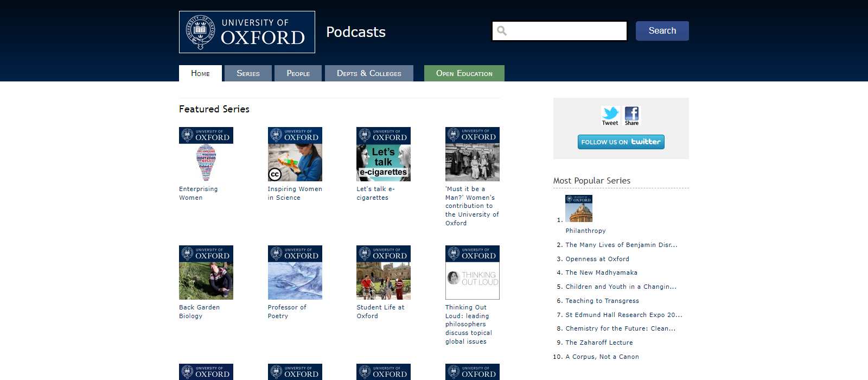Open Chemistry for the Future: Clean... link

click(620, 328)
